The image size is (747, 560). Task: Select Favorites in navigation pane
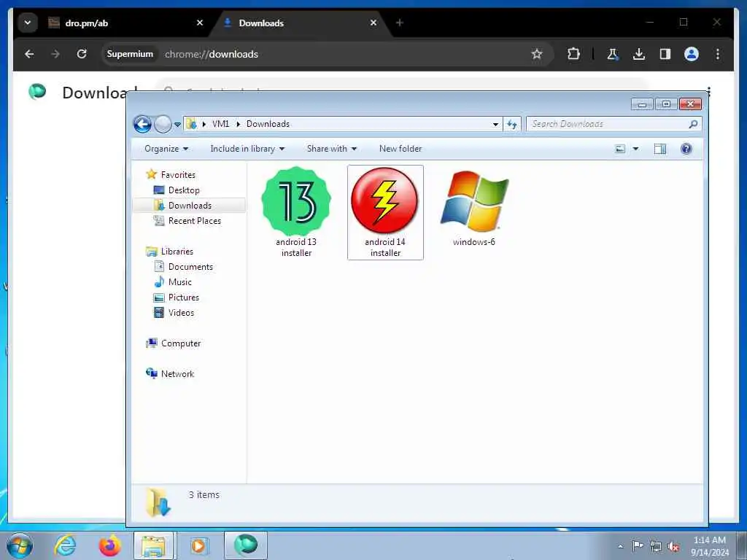point(178,175)
